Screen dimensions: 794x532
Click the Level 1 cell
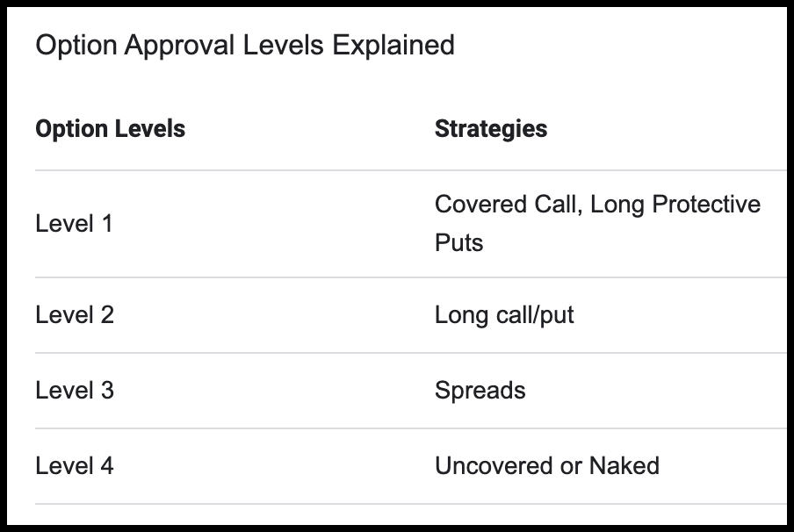click(74, 224)
